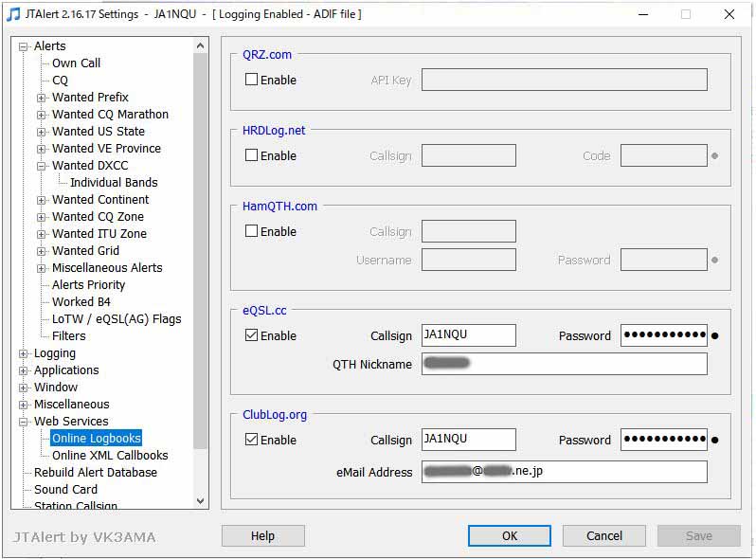Click the eQSL.cc password reveal dot
The width and height of the screenshot is (756, 559).
(x=714, y=335)
